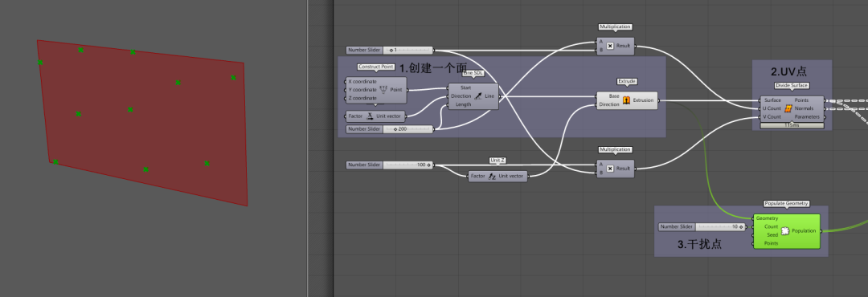Image resolution: width=868 pixels, height=297 pixels.
Task: Click the Seed input of Populate Geometry
Action: (773, 235)
